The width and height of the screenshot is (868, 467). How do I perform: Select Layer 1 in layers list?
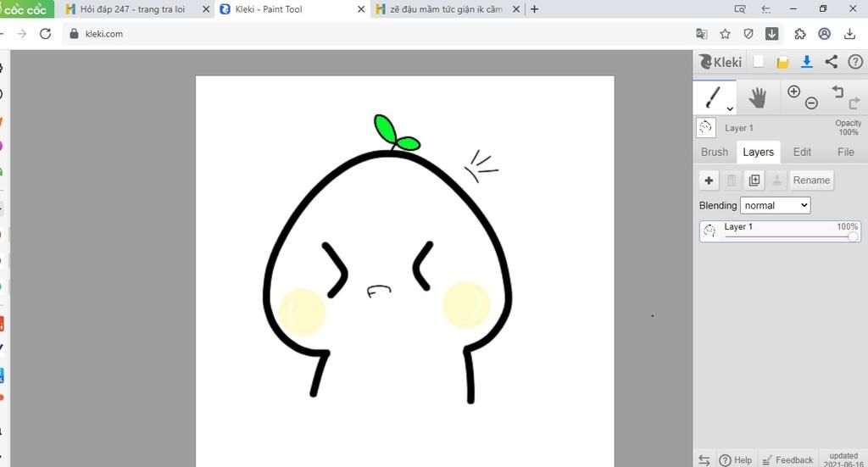click(781, 231)
